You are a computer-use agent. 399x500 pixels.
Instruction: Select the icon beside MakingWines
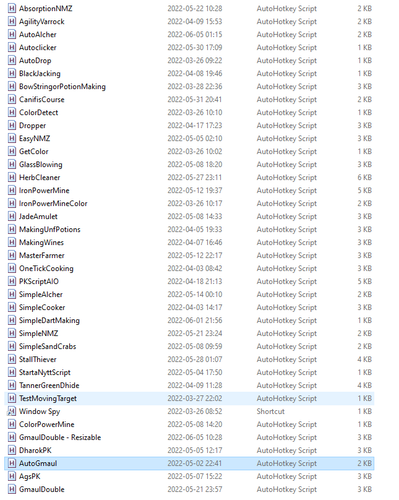click(12, 242)
